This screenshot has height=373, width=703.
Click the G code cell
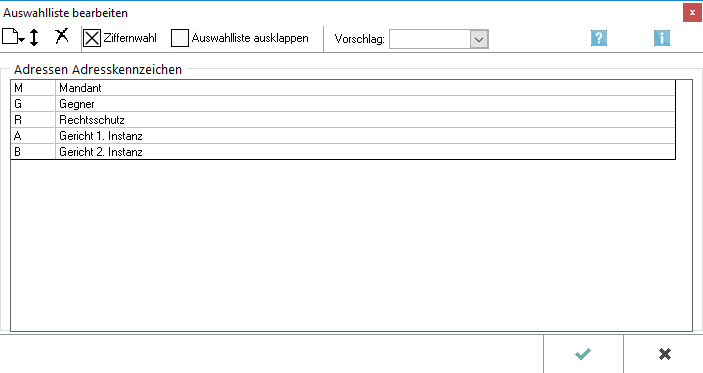pyautogui.click(x=33, y=104)
